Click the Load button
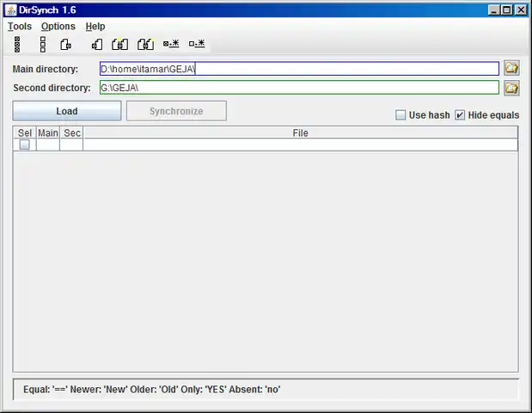Image resolution: width=532 pixels, height=413 pixels. [x=67, y=111]
